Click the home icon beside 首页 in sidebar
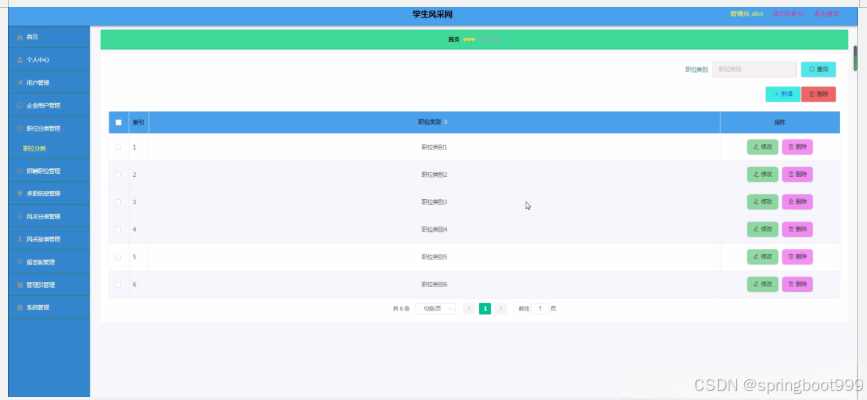 click(20, 37)
